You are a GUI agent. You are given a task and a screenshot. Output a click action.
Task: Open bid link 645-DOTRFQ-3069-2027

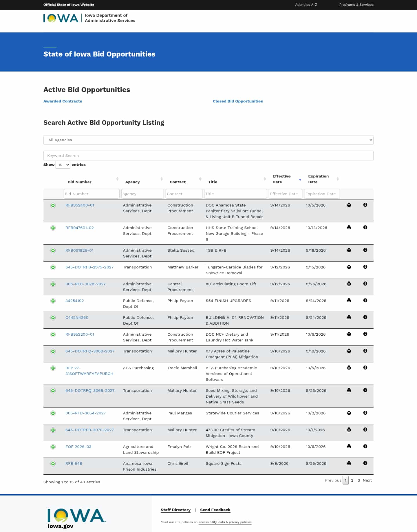click(90, 351)
